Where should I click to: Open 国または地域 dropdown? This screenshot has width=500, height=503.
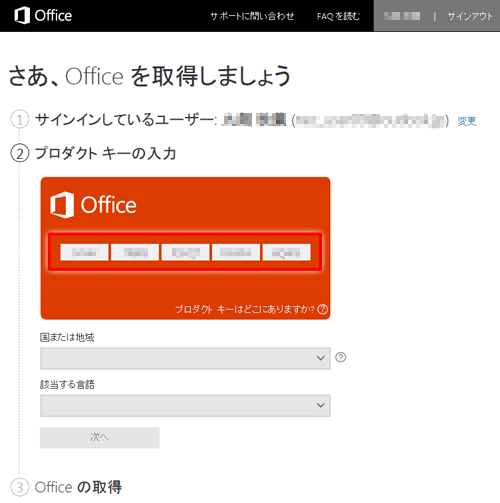pos(185,358)
